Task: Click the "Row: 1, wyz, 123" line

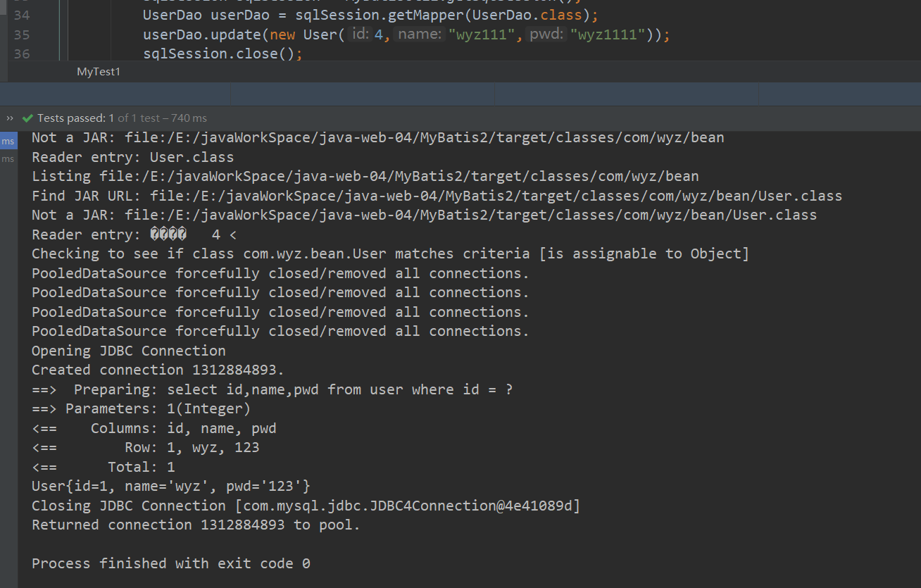Action: tap(146, 447)
